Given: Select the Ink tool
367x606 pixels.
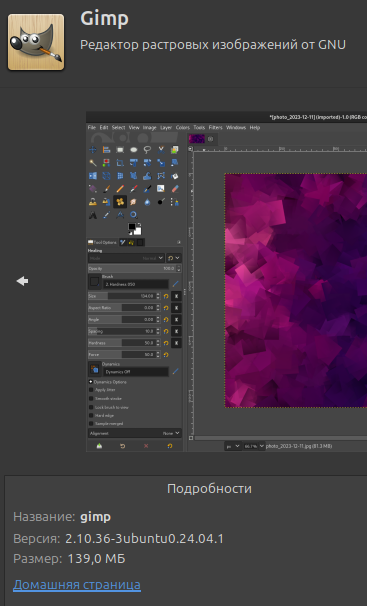Looking at the screenshot, I should click(147, 189).
